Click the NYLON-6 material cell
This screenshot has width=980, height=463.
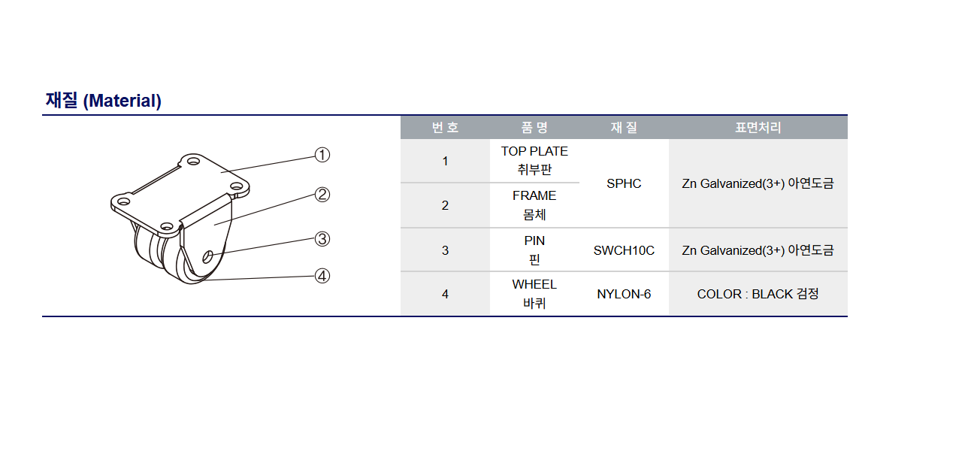pyautogui.click(x=624, y=294)
